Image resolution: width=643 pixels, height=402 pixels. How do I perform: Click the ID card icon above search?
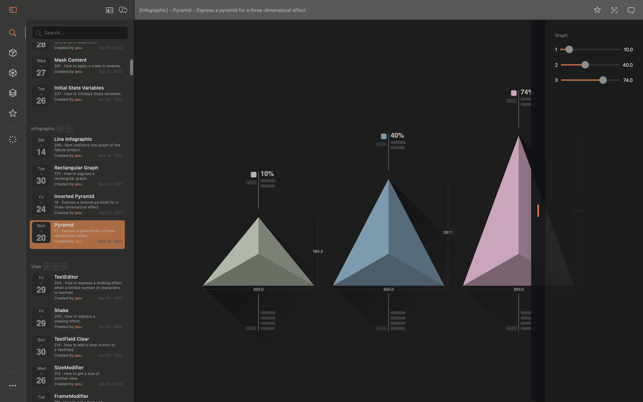pyautogui.click(x=109, y=10)
